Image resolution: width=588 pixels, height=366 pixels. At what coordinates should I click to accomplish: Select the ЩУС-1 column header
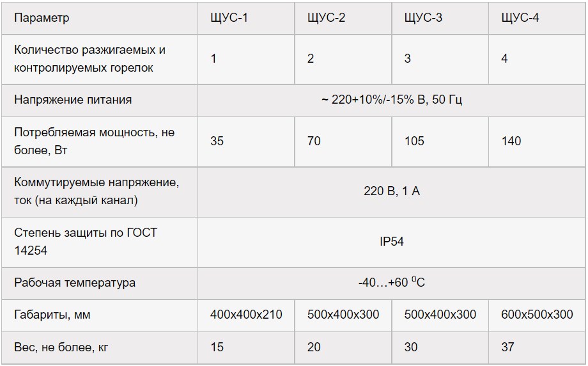click(x=246, y=18)
